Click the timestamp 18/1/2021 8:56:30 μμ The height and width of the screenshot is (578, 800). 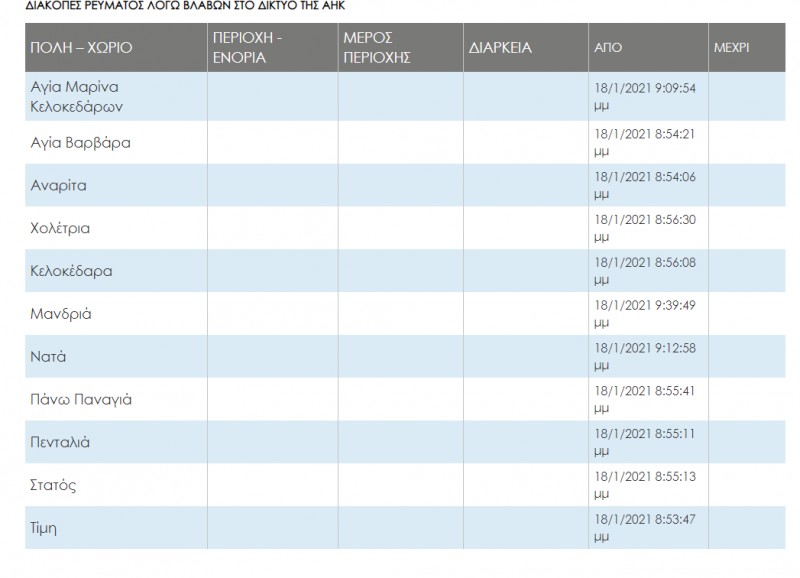click(x=645, y=228)
